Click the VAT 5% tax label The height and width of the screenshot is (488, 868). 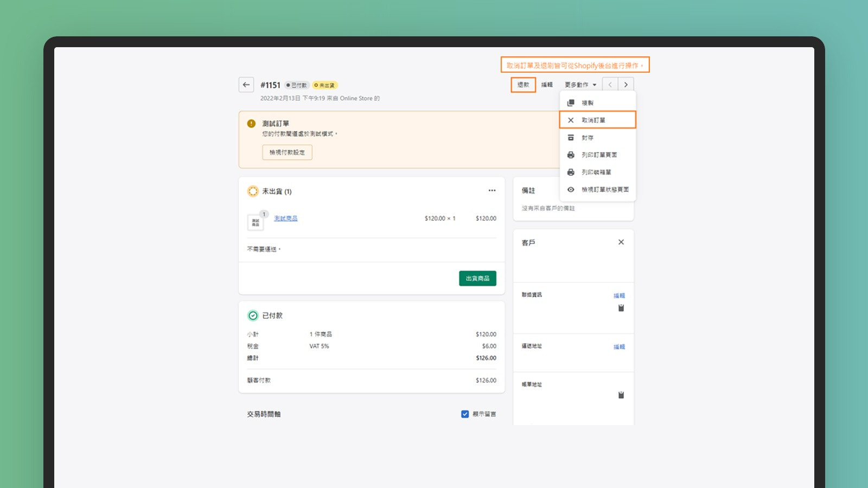click(320, 346)
